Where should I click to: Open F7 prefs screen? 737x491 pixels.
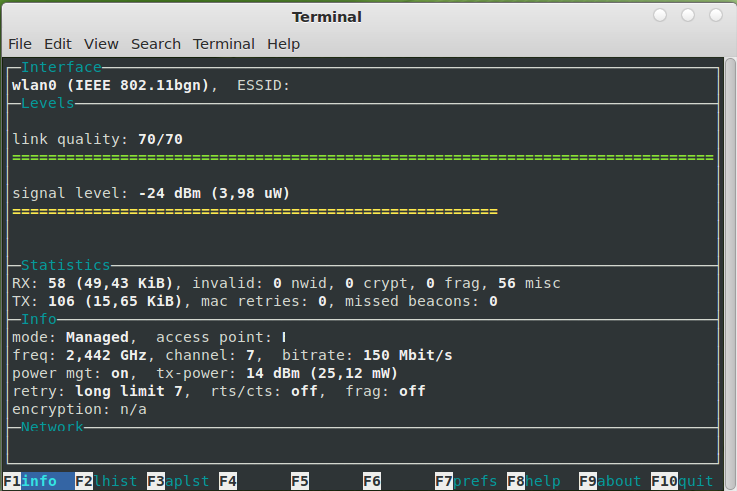[466, 481]
